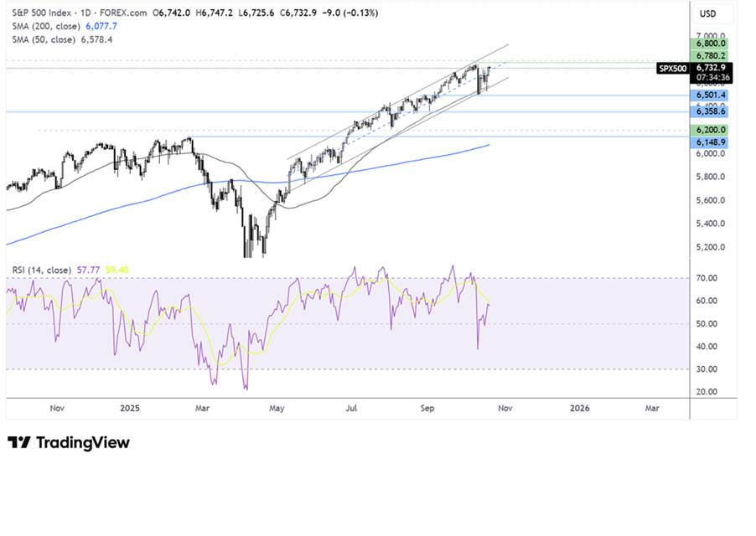756x536 pixels.
Task: Click the black SPX500 symbol tag
Action: click(672, 69)
